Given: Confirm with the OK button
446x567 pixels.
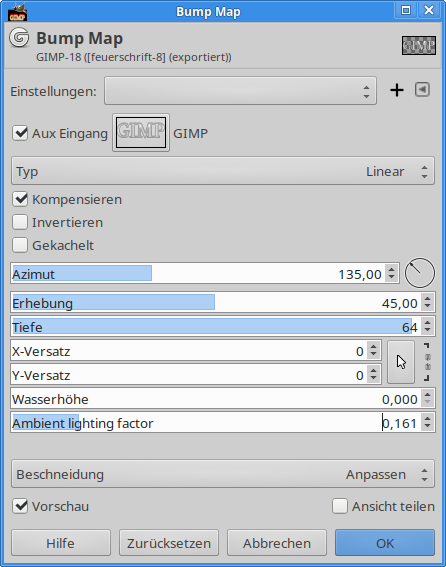Looking at the screenshot, I should [385, 543].
